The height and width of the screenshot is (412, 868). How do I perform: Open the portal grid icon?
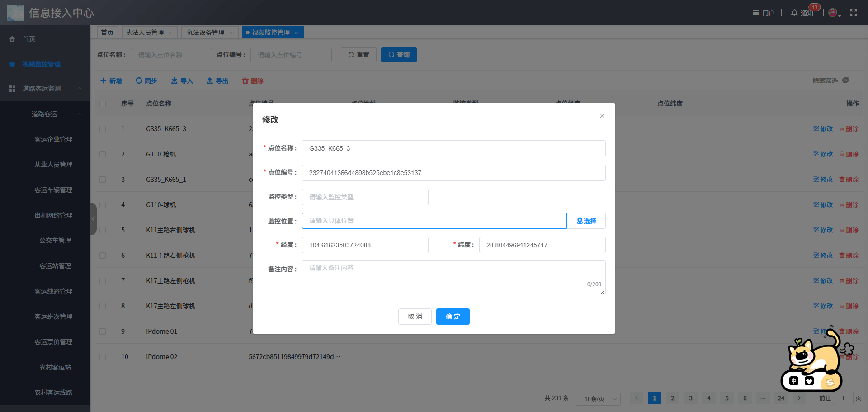755,13
